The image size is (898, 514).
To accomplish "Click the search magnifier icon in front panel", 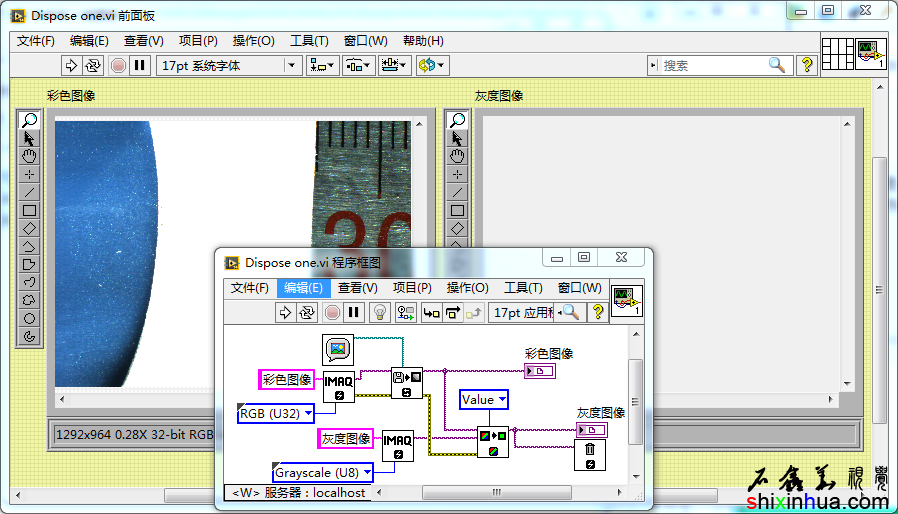I will [777, 65].
